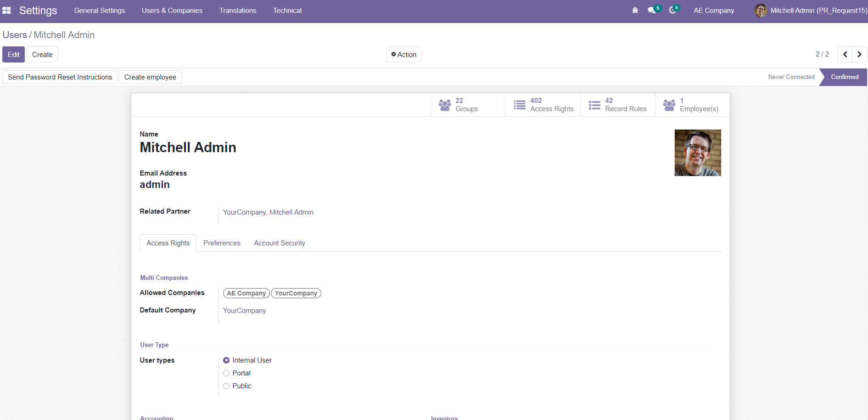Click the debug bug icon in navbar
The width and height of the screenshot is (868, 420).
pyautogui.click(x=635, y=10)
